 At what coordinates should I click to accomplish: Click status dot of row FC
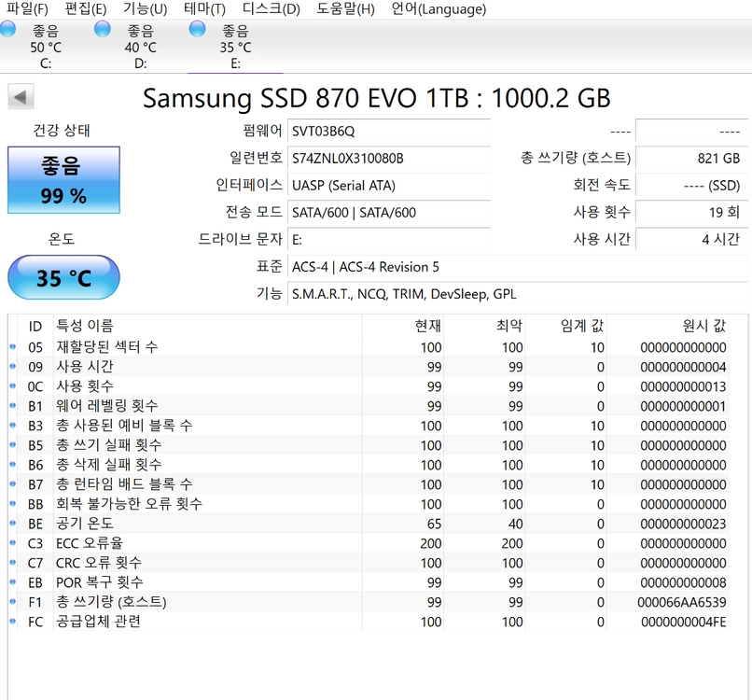[x=13, y=622]
